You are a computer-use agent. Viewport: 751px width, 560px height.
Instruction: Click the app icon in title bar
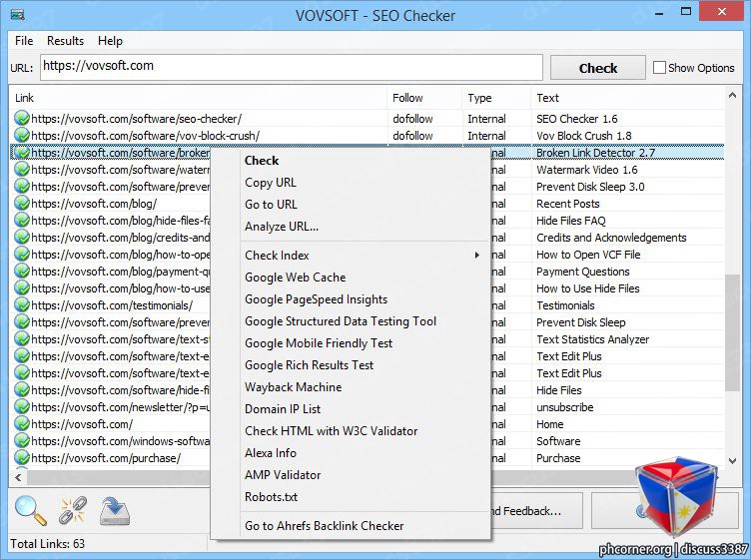pos(18,15)
